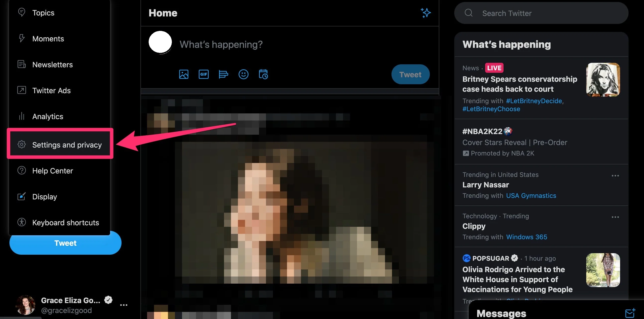Click the search magnifier icon
This screenshot has height=319, width=644.
click(x=468, y=13)
